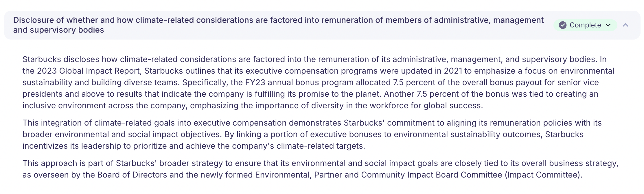
Task: Click the Complete status badge label
Action: [585, 25]
